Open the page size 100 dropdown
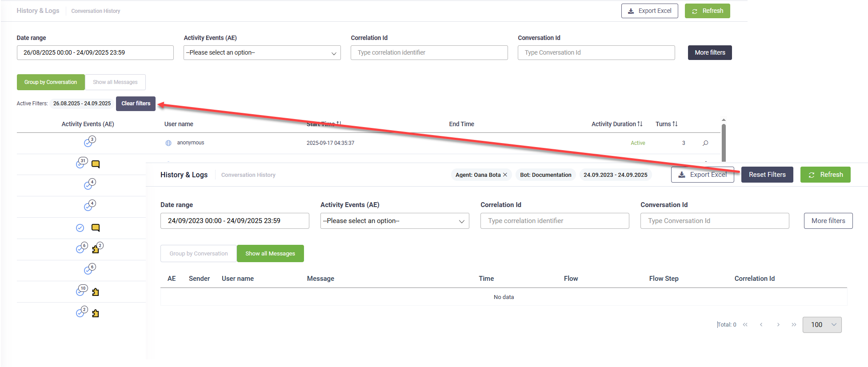868x367 pixels. tap(822, 325)
